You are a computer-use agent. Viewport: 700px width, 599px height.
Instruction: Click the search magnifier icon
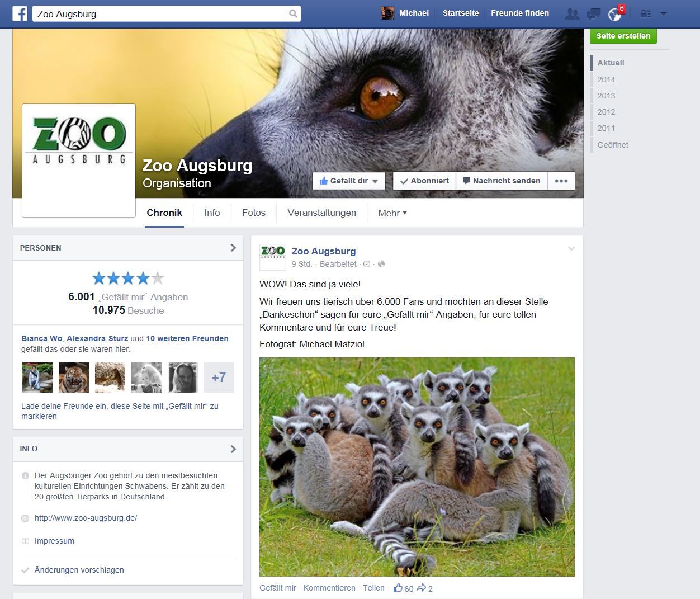point(293,13)
